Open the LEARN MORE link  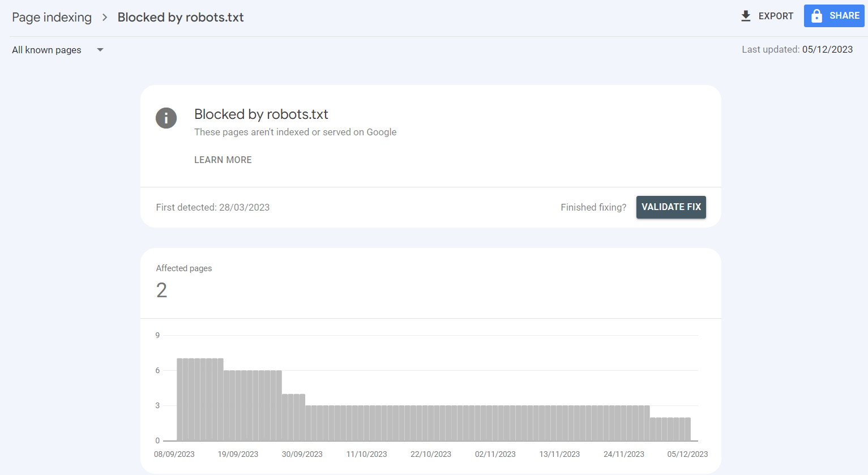pyautogui.click(x=223, y=160)
